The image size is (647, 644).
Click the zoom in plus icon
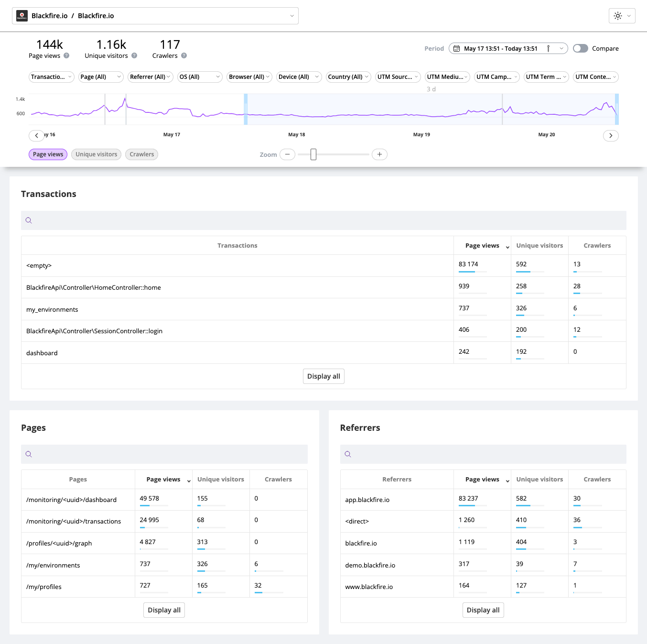pyautogui.click(x=379, y=154)
